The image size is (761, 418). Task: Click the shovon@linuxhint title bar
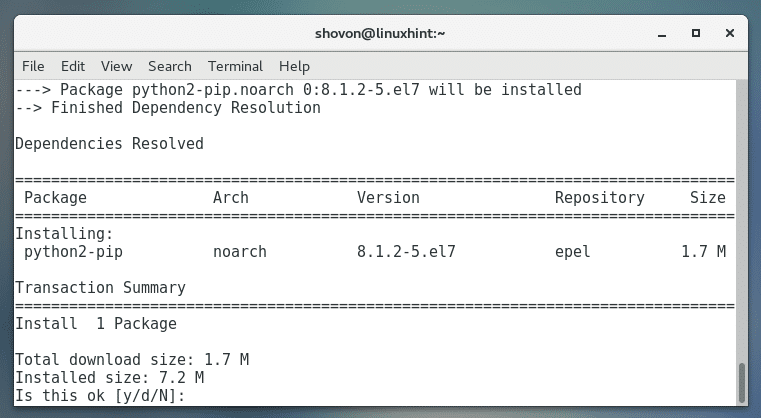380,33
